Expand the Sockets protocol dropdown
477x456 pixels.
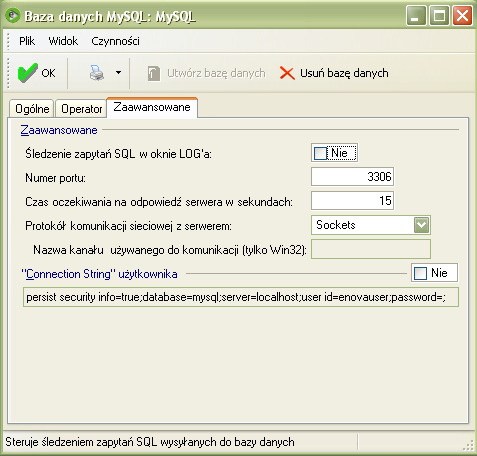[x=421, y=225]
